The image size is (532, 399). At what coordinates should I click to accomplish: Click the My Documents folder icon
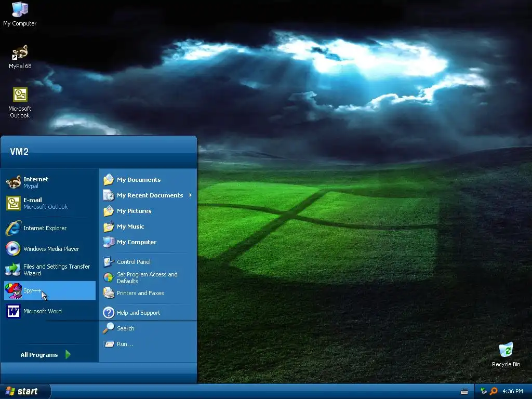(x=109, y=179)
